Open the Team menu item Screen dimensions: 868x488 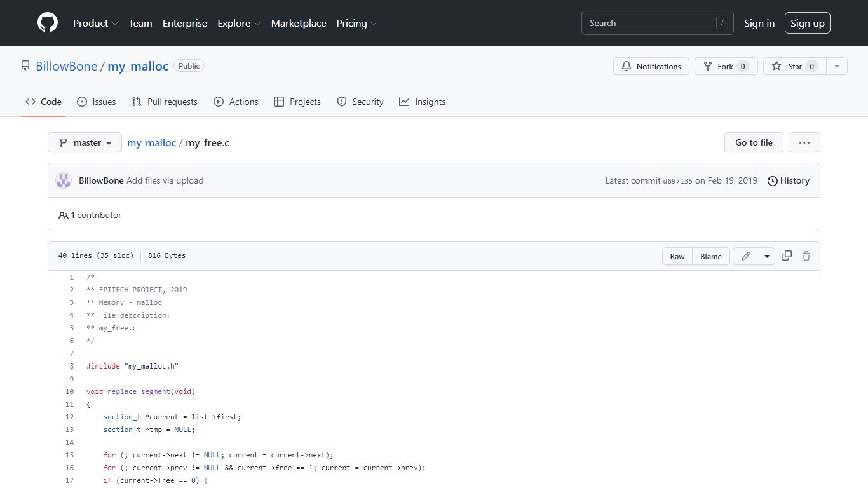(140, 23)
